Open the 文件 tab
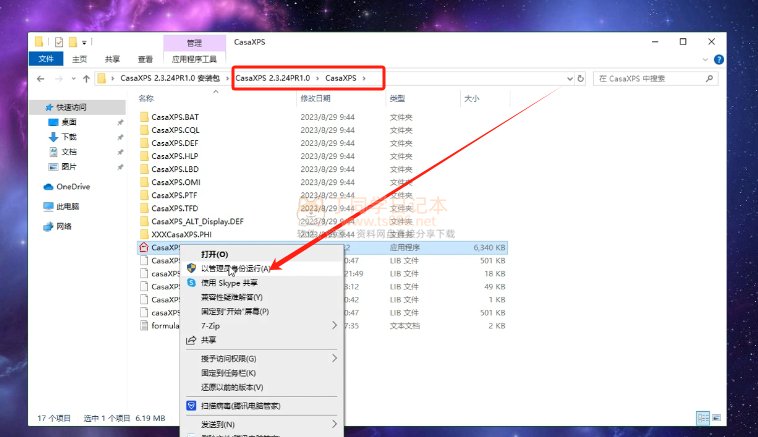This screenshot has width=758, height=437. click(46, 58)
